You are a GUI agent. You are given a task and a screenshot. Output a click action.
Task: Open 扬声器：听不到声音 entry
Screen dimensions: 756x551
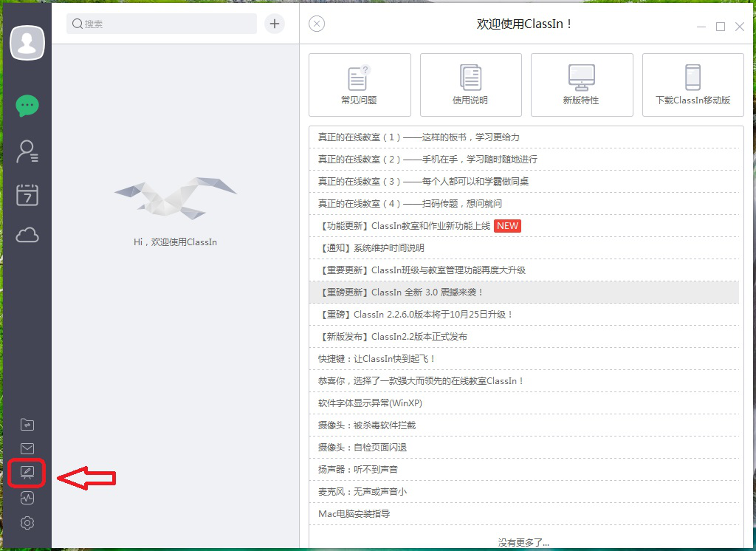[x=524, y=470]
